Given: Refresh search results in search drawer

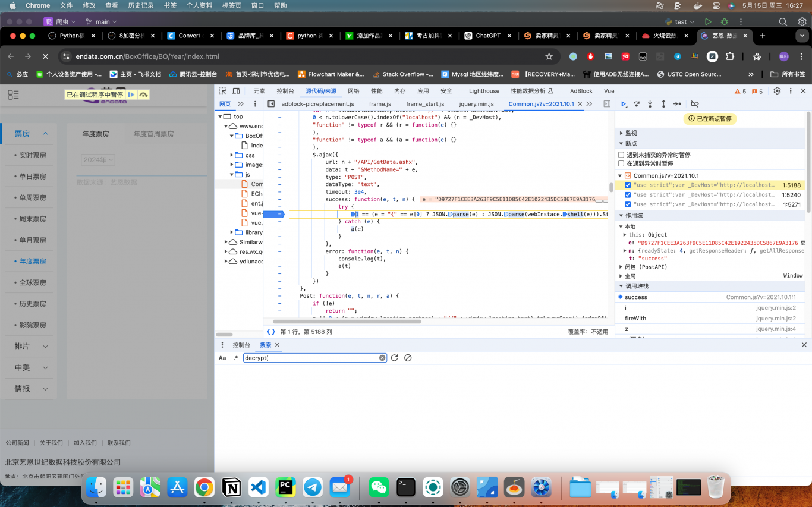Looking at the screenshot, I should pyautogui.click(x=394, y=358).
